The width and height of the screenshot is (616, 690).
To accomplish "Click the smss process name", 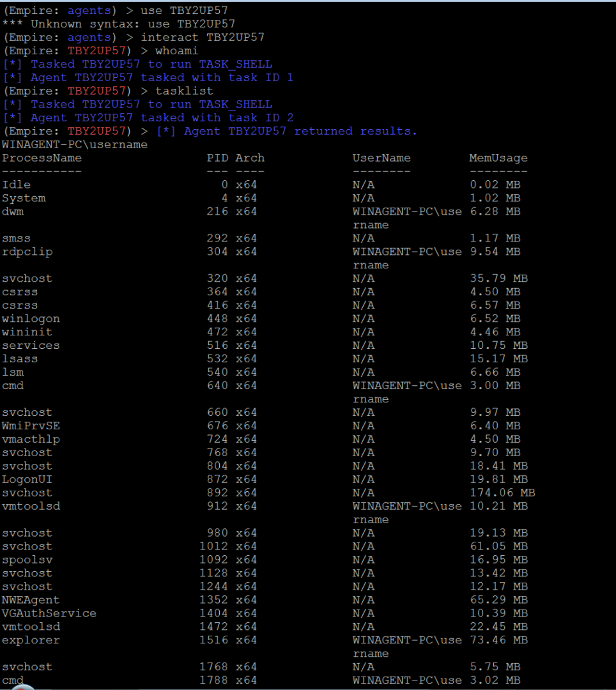I will (16, 238).
